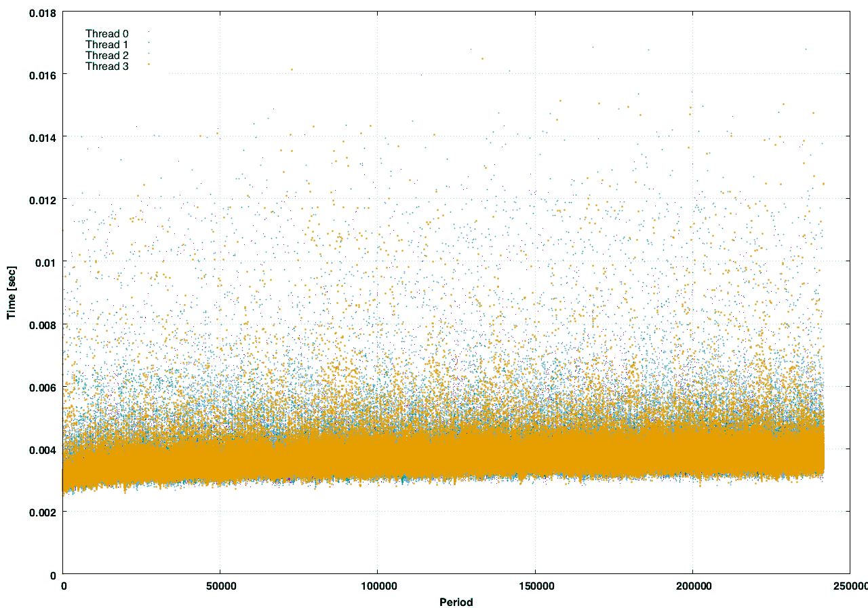Image resolution: width=868 pixels, height=608 pixels.
Task: Click the 150000 x-axis tick label
Action: pyautogui.click(x=535, y=586)
